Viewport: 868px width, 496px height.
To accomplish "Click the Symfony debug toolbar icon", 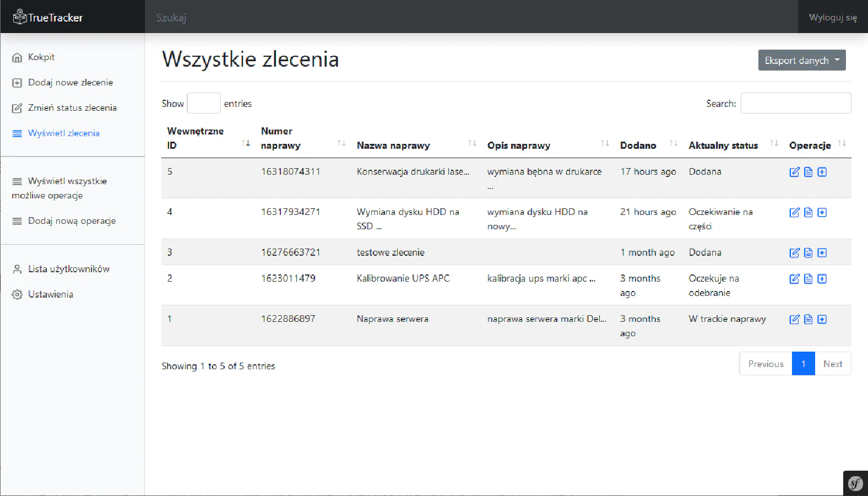I will tap(855, 484).
